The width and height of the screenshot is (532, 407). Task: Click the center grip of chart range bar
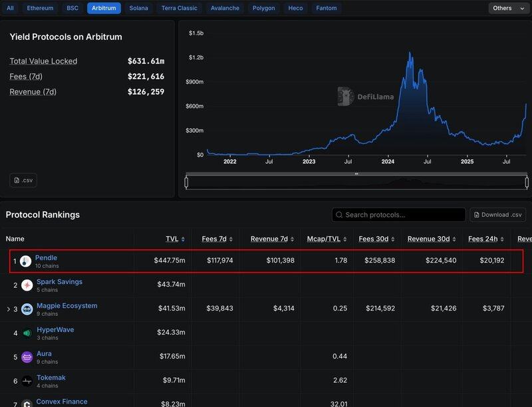(x=356, y=174)
